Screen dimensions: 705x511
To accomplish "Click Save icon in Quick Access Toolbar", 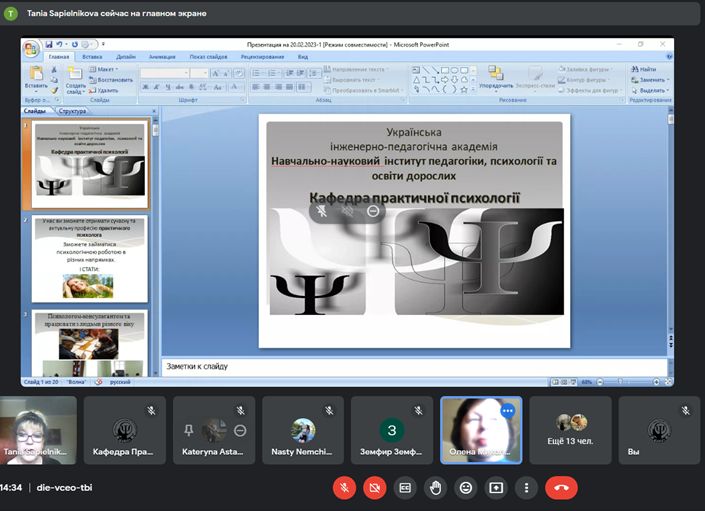I will coord(49,44).
